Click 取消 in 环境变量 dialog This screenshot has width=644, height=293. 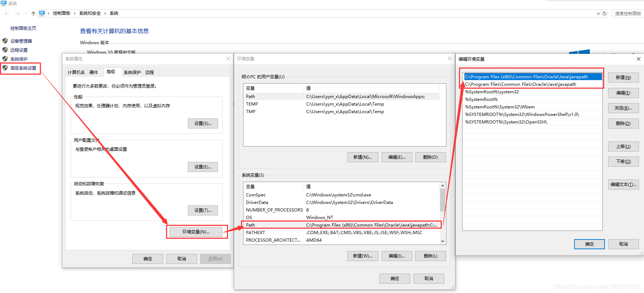tap(429, 279)
